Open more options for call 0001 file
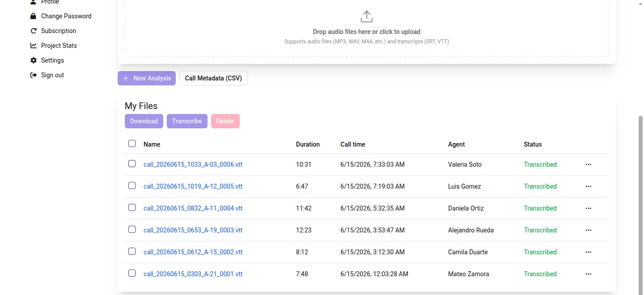Viewport: 644px width, 295px height. coord(589,274)
